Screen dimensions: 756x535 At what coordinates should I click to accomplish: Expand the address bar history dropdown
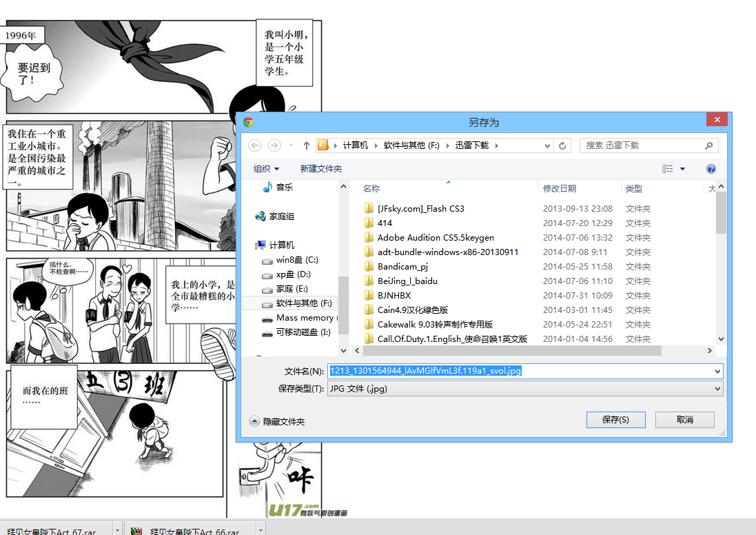pos(547,145)
